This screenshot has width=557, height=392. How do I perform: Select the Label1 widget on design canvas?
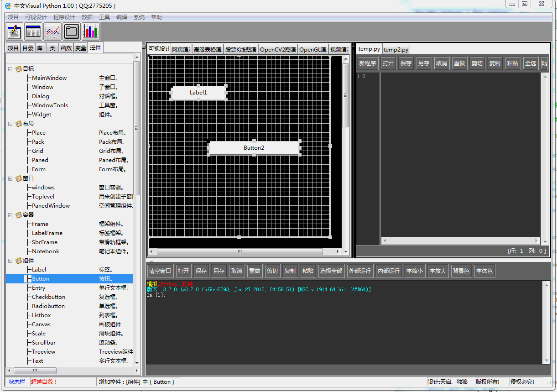(198, 93)
